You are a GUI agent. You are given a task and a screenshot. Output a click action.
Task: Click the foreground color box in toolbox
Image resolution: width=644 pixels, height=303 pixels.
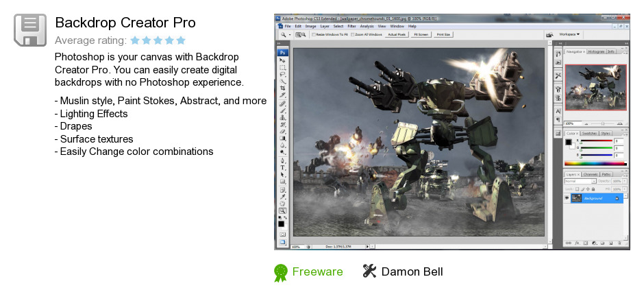[x=282, y=223]
